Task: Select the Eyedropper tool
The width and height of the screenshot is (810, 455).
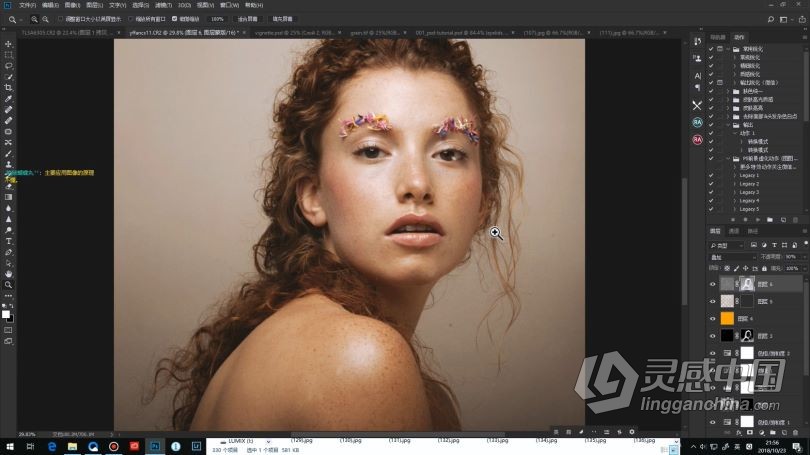Action: coord(9,99)
